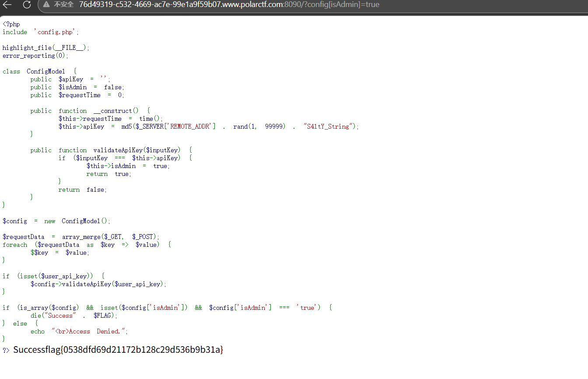Click the md5 apiKey assignment line
The image size is (588, 379).
point(209,126)
